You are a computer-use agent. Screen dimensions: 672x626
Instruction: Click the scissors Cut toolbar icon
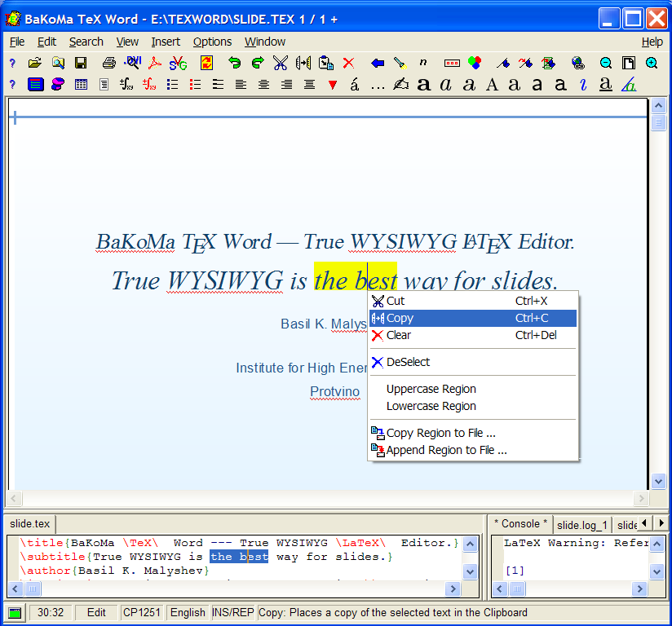coord(281,63)
